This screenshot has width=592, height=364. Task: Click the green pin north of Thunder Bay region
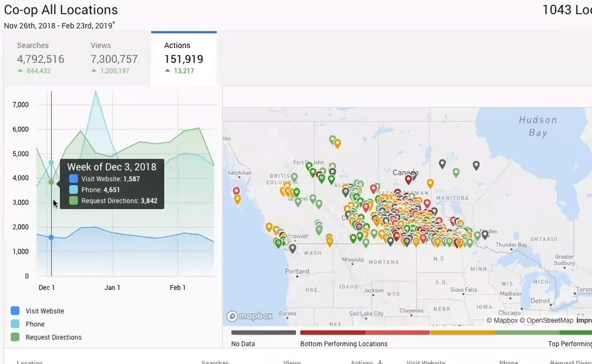coord(456,173)
